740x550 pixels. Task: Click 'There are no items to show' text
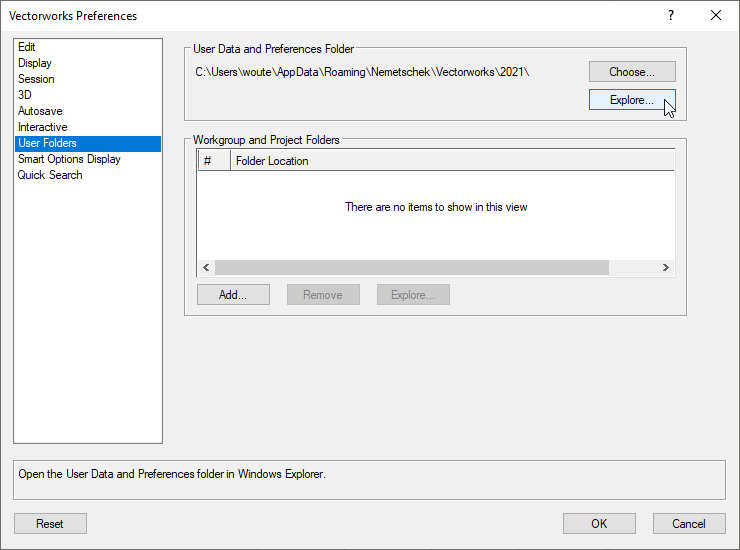tap(436, 207)
